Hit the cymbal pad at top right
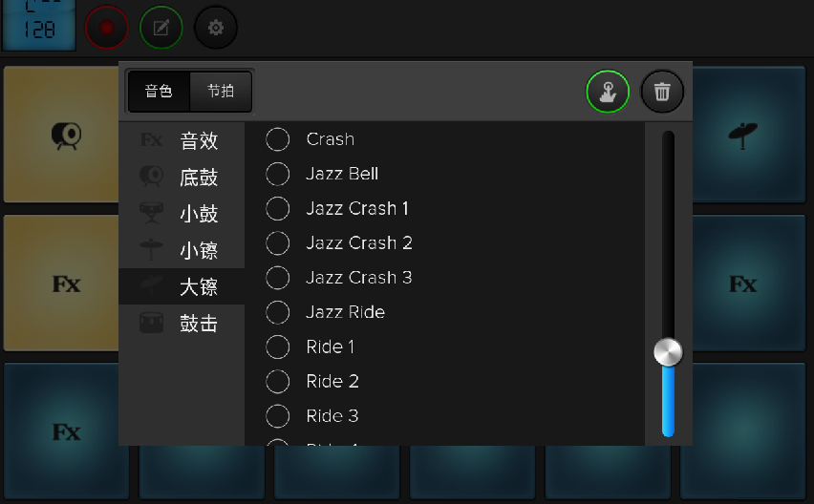814x504 pixels. point(743,135)
